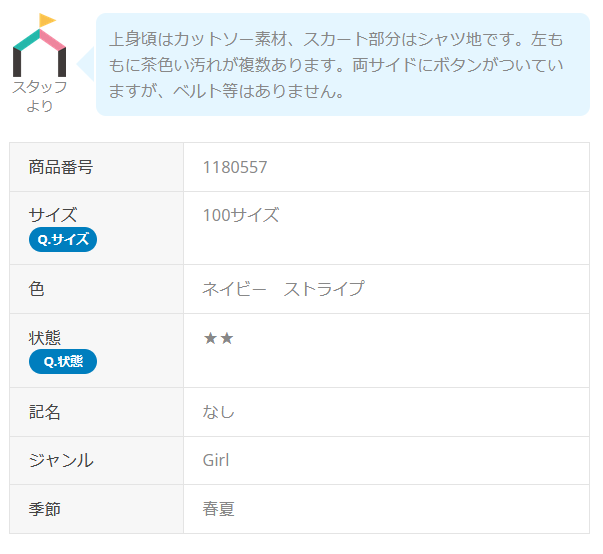Select the ネイビー ストライプ color value

283,289
